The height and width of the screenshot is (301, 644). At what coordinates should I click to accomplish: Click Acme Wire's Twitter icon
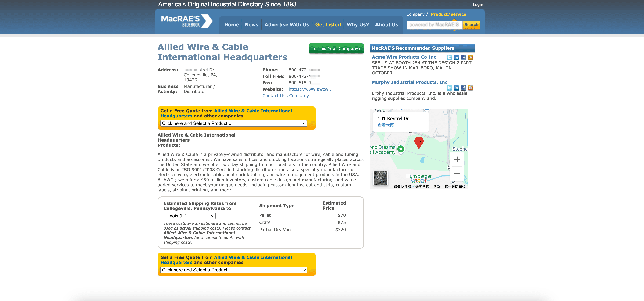[449, 57]
